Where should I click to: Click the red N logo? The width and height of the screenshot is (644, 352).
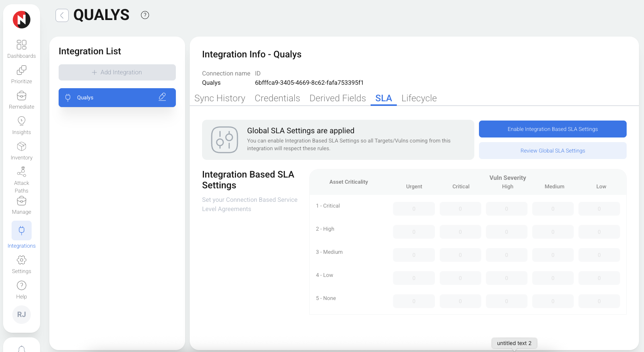(x=22, y=20)
